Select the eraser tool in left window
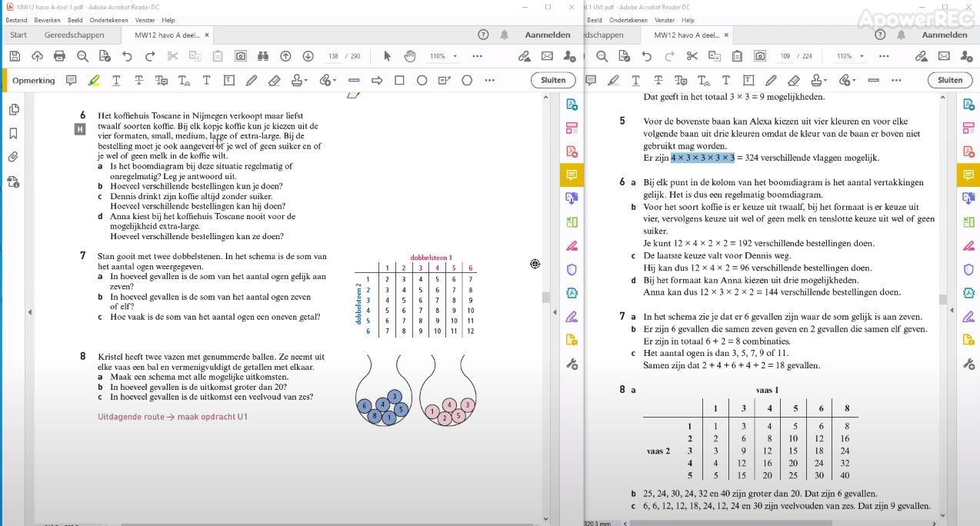The height and width of the screenshot is (526, 980). point(274,80)
